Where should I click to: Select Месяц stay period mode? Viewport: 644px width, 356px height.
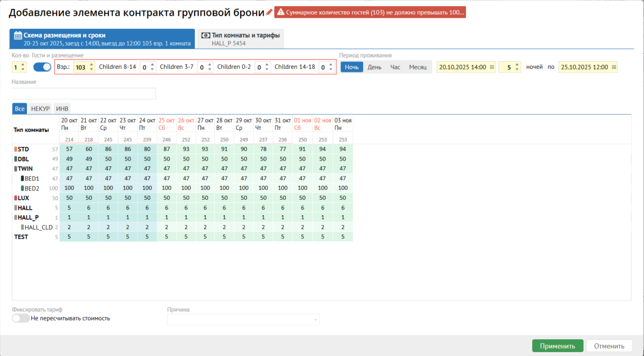pos(418,67)
